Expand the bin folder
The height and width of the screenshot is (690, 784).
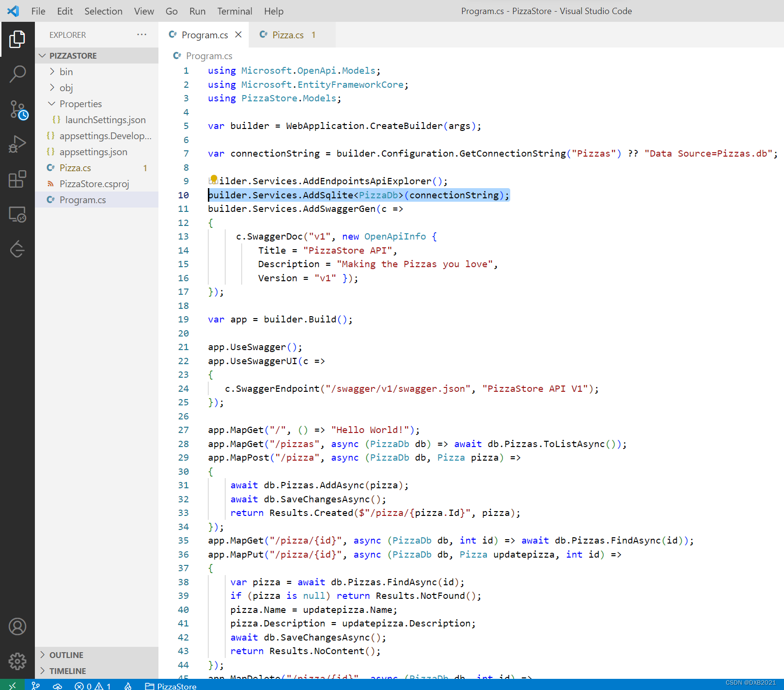[x=96, y=72]
